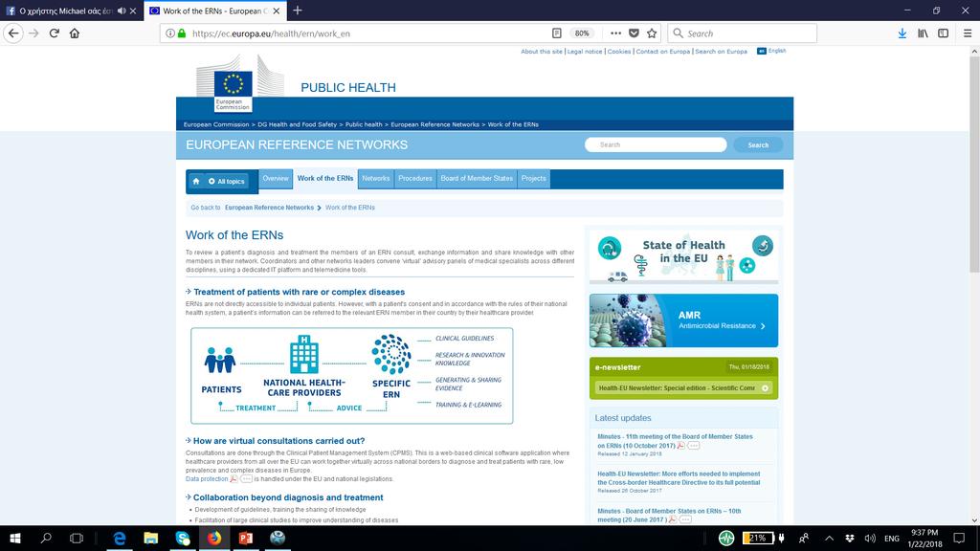Open the Networks tab

pos(375,179)
